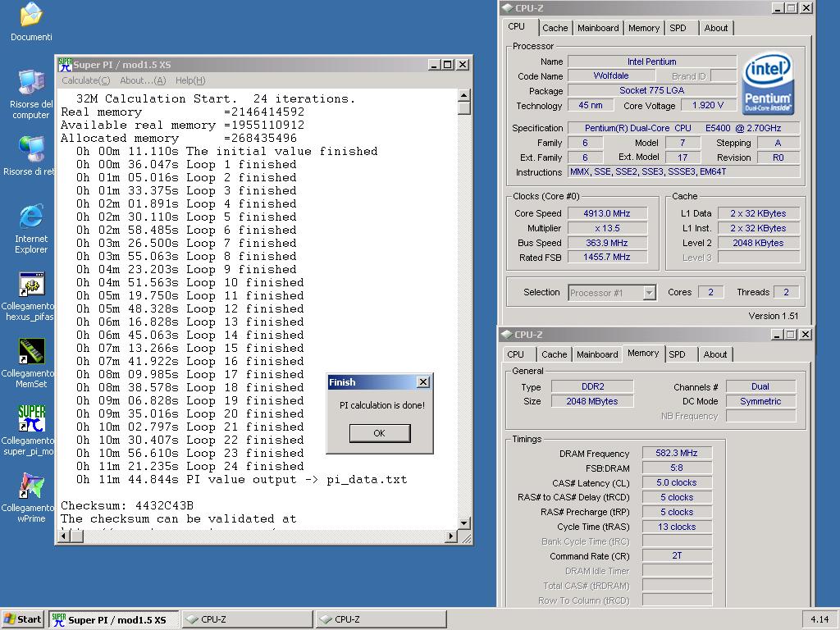Click the Super PI title bar icon
This screenshot has height=630, width=840.
(65, 65)
